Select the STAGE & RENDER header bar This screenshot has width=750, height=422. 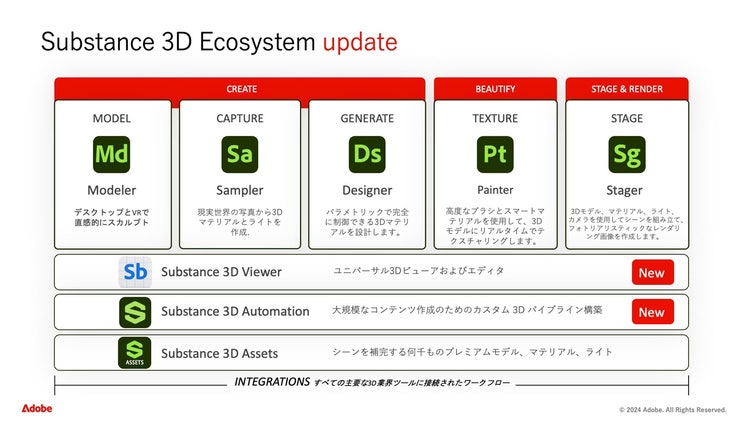627,89
